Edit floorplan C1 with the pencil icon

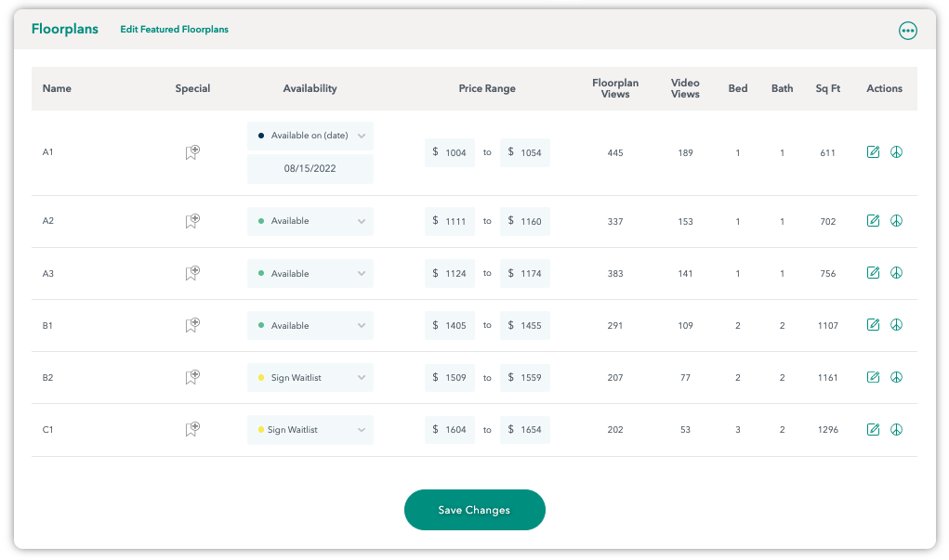tap(873, 429)
